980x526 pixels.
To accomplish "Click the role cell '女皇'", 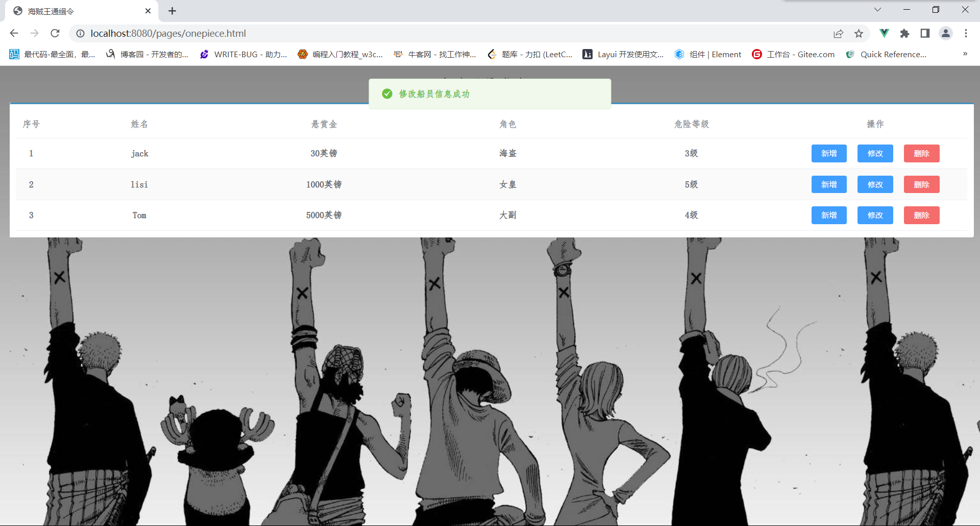I will (x=508, y=184).
